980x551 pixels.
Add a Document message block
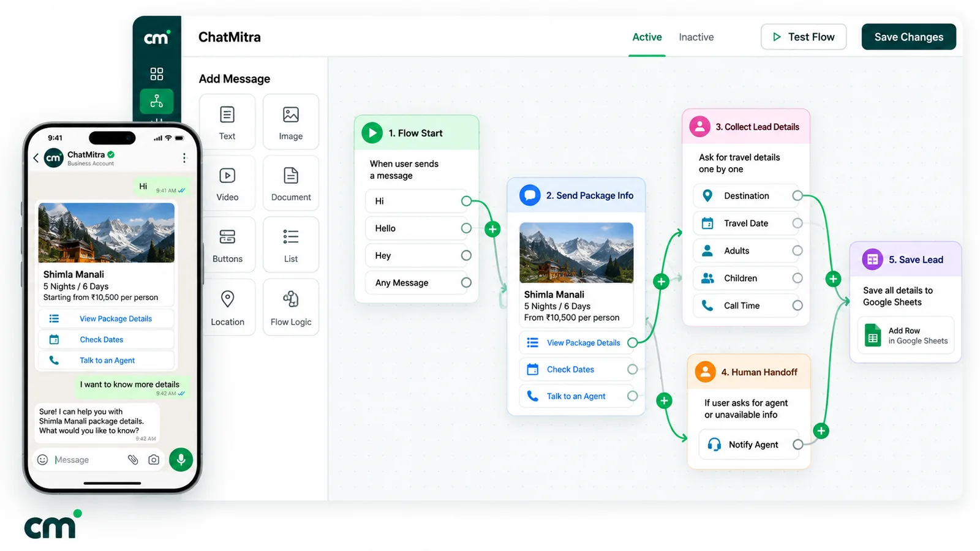(291, 183)
